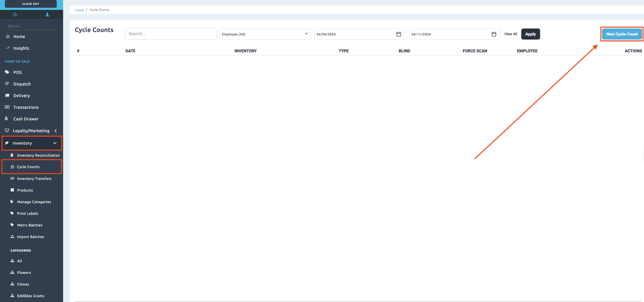Click the New Cycle Count button

[622, 34]
